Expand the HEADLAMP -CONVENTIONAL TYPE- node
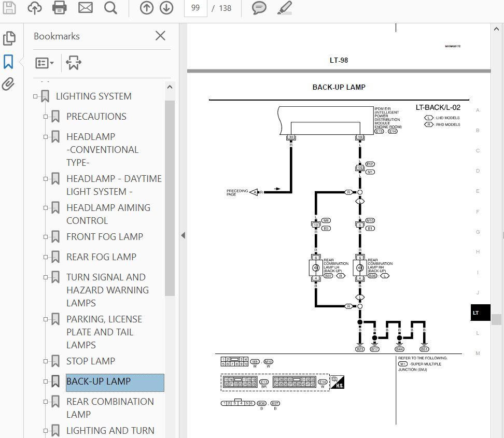This screenshot has height=438, width=504. pyautogui.click(x=46, y=137)
